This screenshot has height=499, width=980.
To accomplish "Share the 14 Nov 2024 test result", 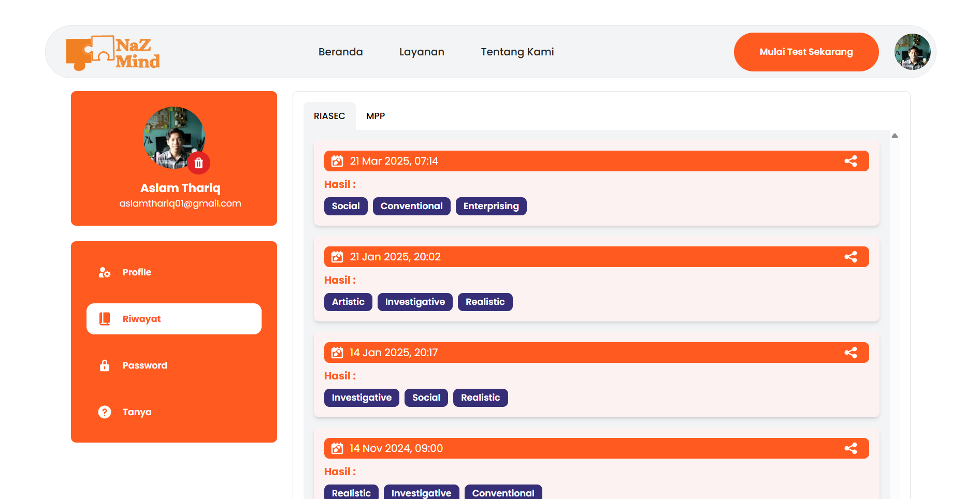I will click(851, 448).
